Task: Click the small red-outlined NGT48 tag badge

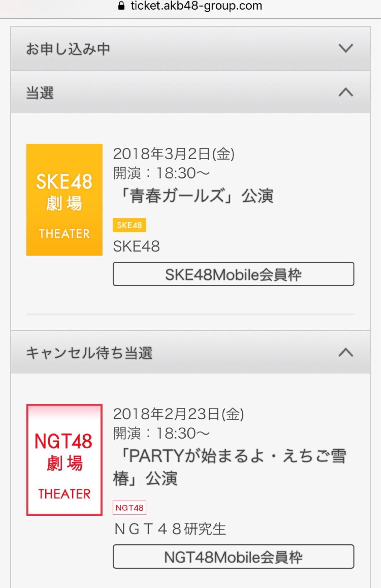Action: tap(129, 508)
